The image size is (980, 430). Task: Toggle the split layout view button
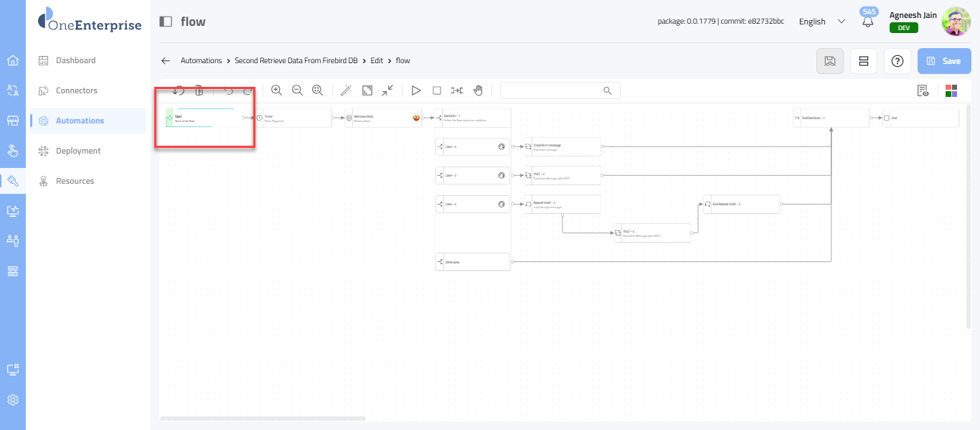(x=864, y=61)
